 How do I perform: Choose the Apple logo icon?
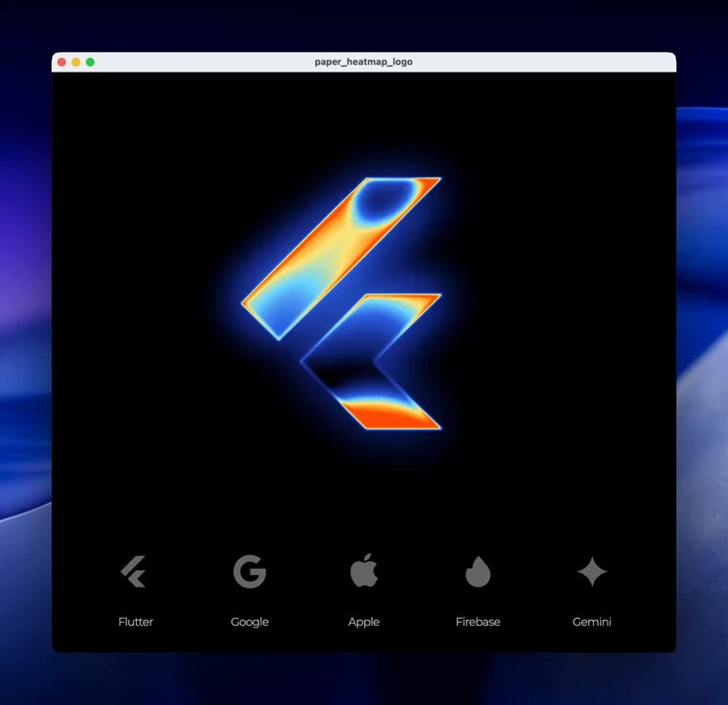pyautogui.click(x=364, y=570)
